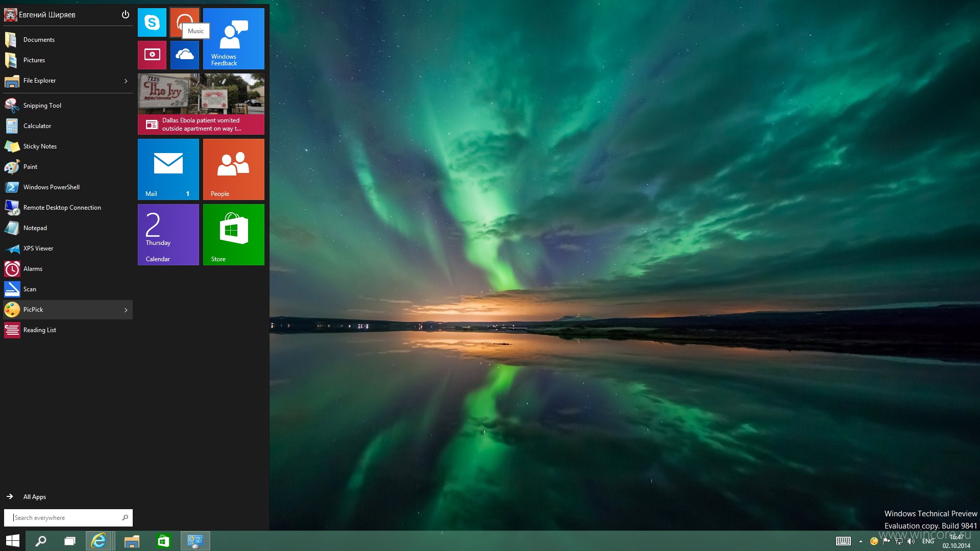The image size is (980, 551).
Task: Click the Remote Desktop Connection icon
Action: (12, 208)
